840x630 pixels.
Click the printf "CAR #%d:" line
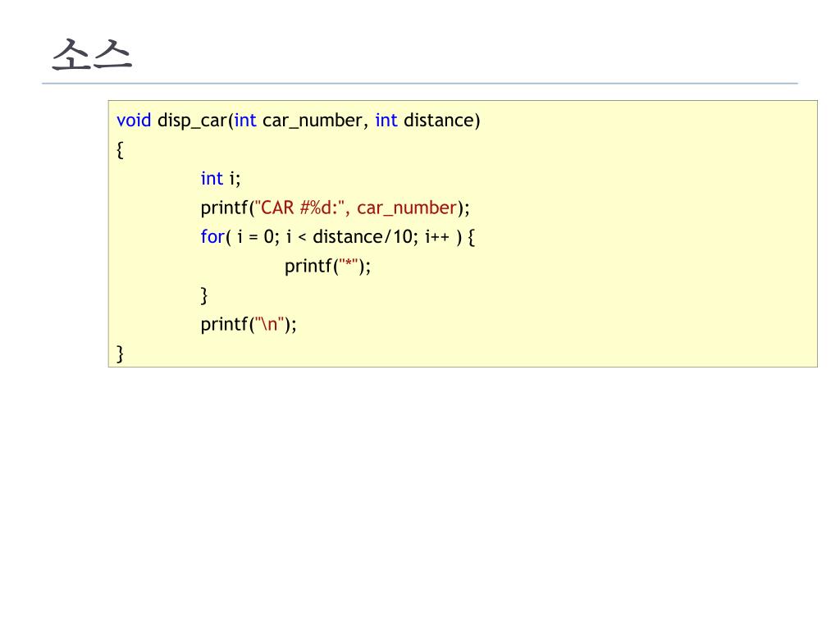pyautogui.click(x=335, y=208)
